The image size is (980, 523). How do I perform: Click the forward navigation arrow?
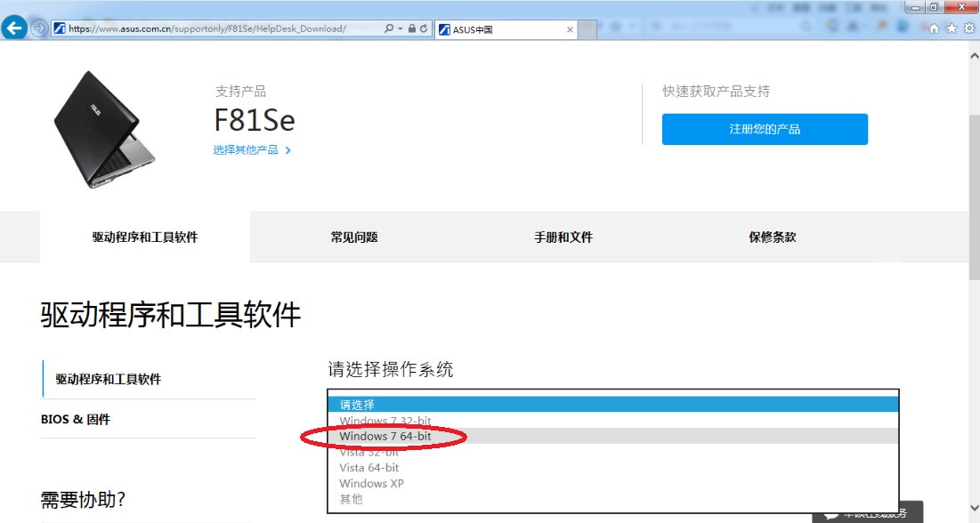pos(38,28)
